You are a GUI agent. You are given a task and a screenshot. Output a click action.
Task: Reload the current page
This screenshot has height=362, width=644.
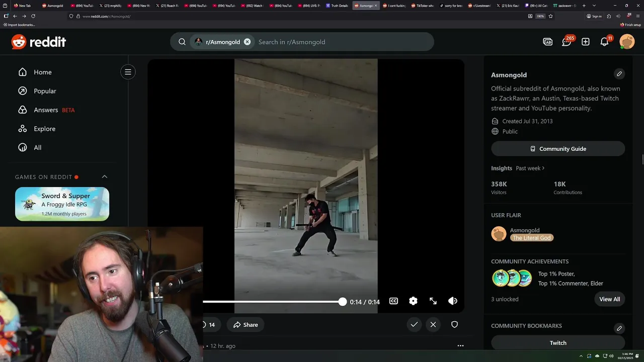33,16
